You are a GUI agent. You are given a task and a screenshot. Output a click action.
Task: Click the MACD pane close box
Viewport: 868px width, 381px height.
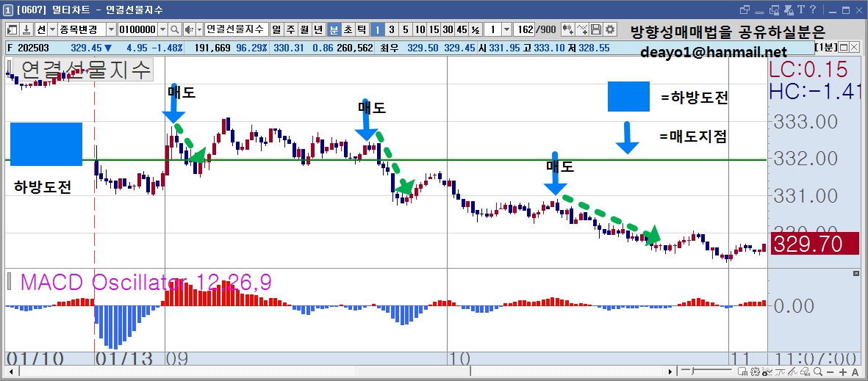857,274
